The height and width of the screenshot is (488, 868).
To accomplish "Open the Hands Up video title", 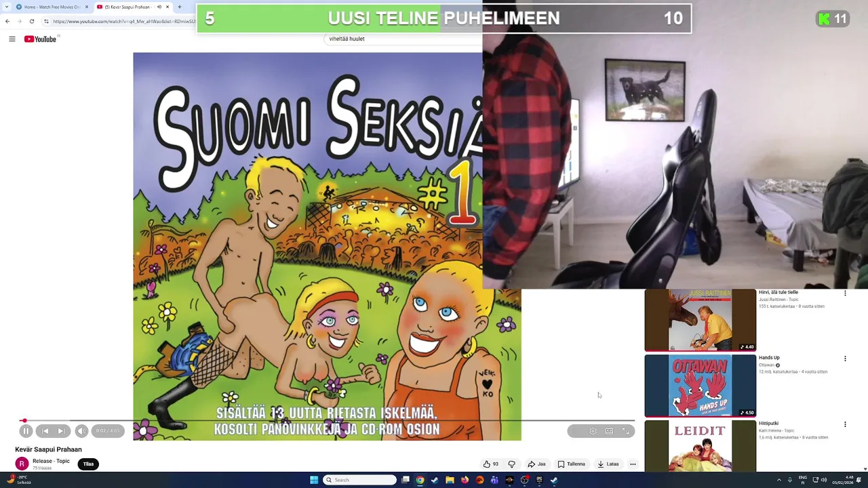I will (769, 358).
